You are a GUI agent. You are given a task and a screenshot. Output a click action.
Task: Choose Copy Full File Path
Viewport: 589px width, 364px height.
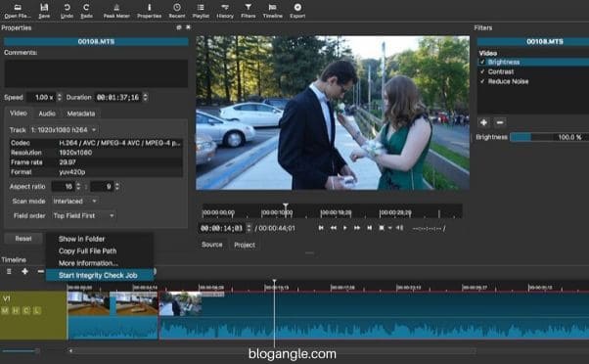coord(87,250)
